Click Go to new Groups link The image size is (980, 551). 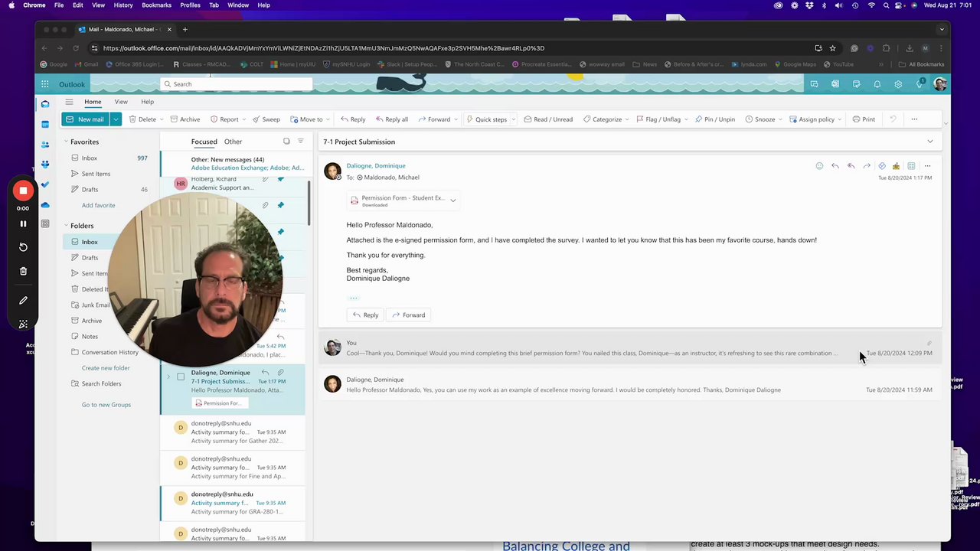click(106, 405)
